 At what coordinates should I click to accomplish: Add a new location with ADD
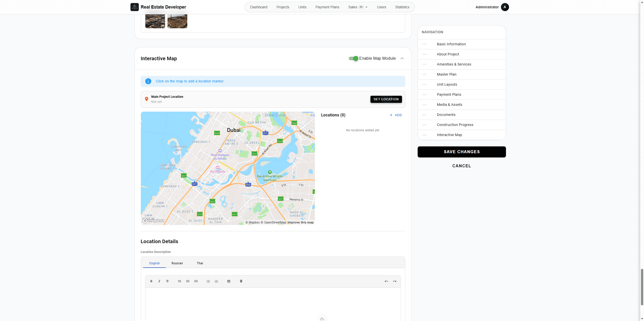[396, 115]
